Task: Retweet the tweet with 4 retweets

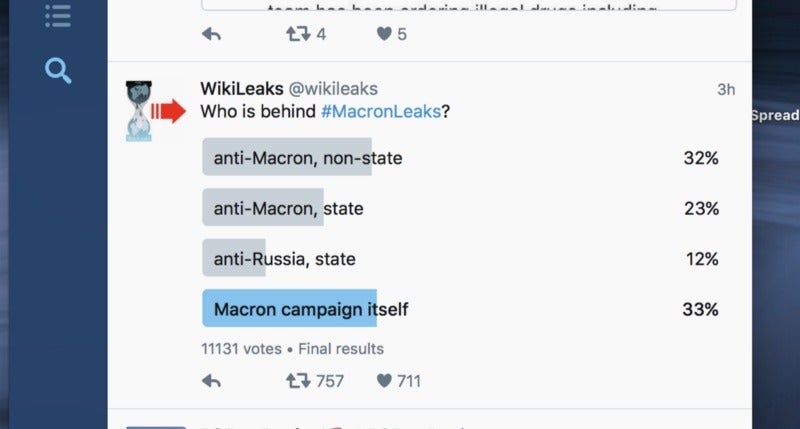Action: pyautogui.click(x=298, y=34)
